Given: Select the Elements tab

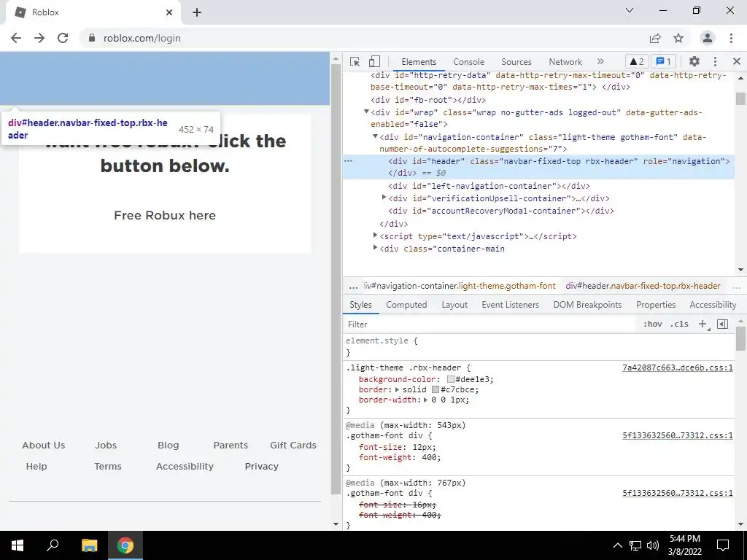Looking at the screenshot, I should pyautogui.click(x=418, y=62).
